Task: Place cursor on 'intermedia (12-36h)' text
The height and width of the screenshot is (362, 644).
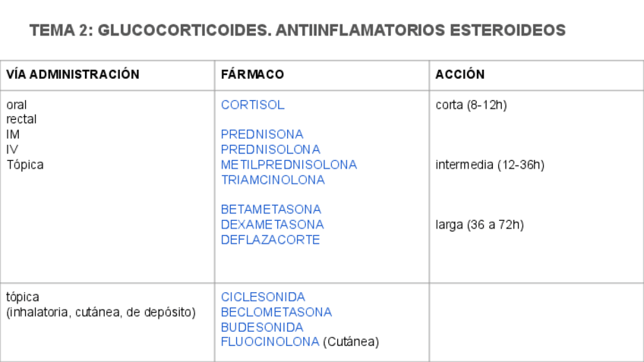Action: click(490, 165)
